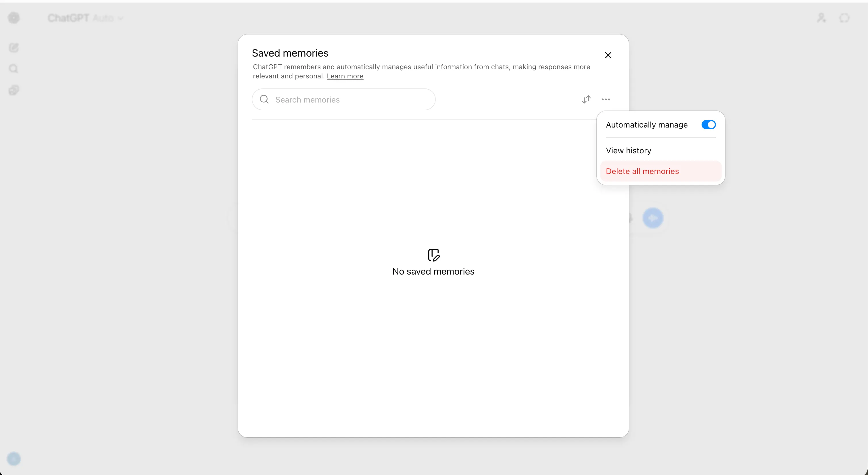Choose Delete all memories option
The image size is (868, 475).
(642, 171)
